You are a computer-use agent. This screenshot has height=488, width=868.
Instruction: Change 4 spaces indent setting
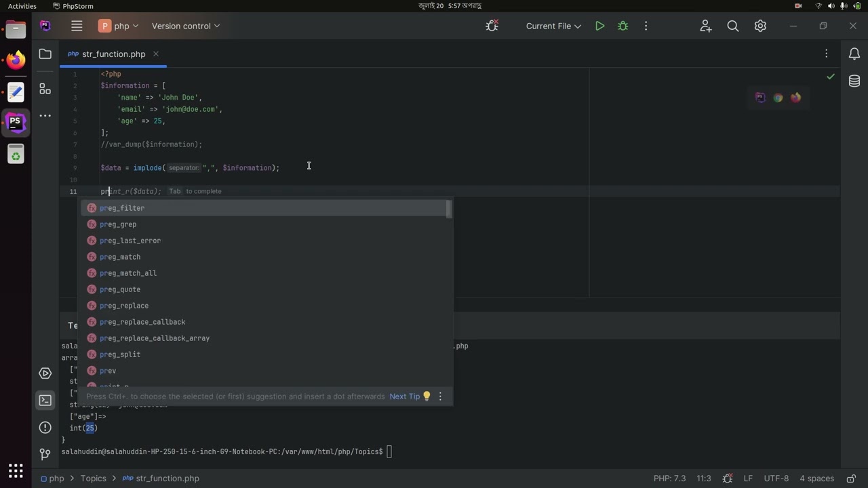[816, 479]
